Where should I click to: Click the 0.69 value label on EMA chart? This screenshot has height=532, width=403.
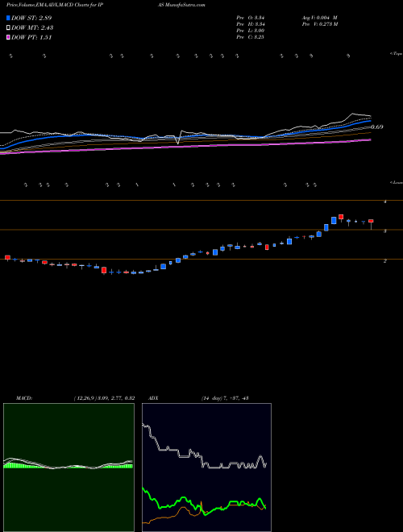pyautogui.click(x=377, y=127)
